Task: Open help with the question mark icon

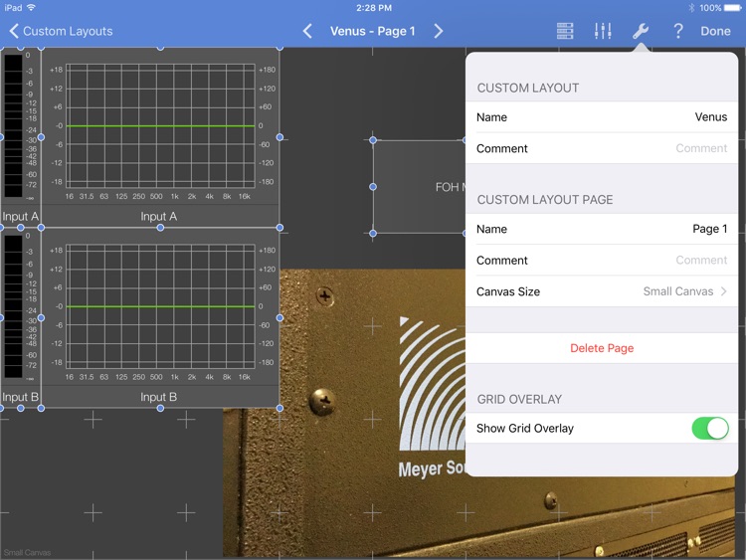Action: point(678,31)
